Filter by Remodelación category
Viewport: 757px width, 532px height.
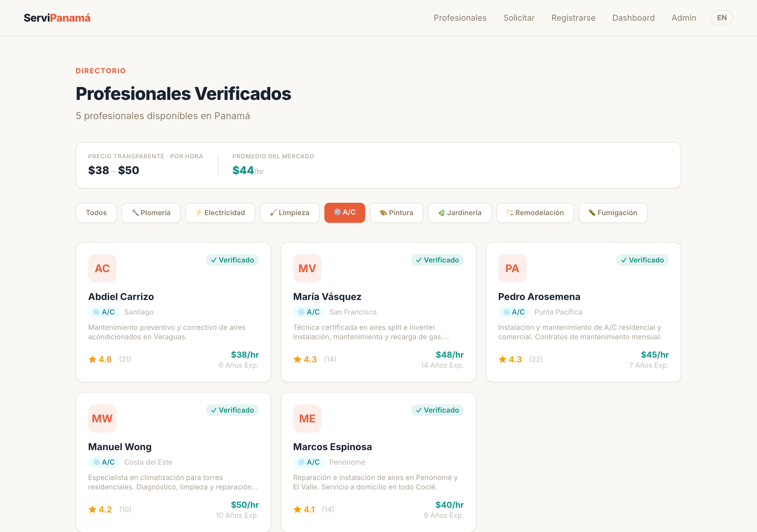tap(535, 213)
